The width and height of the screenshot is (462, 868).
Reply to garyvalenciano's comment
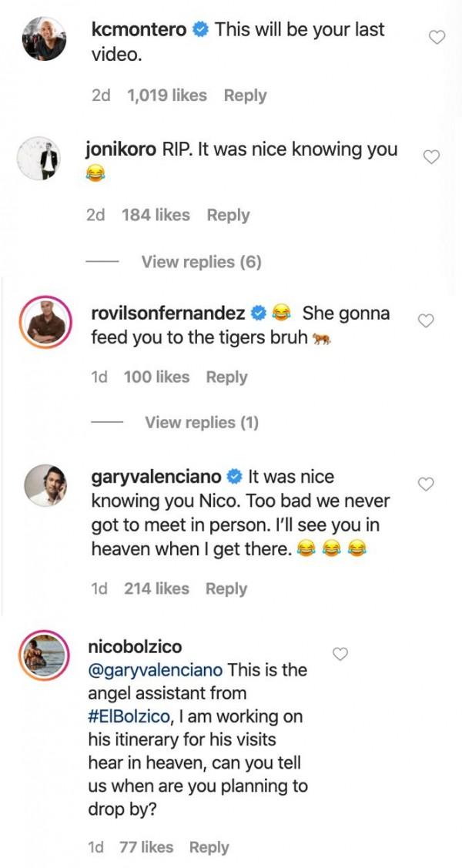226,588
